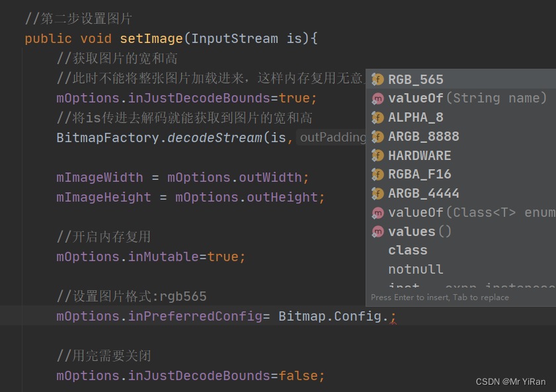556x392 pixels.
Task: Choose the class completion entry
Action: 408,251
